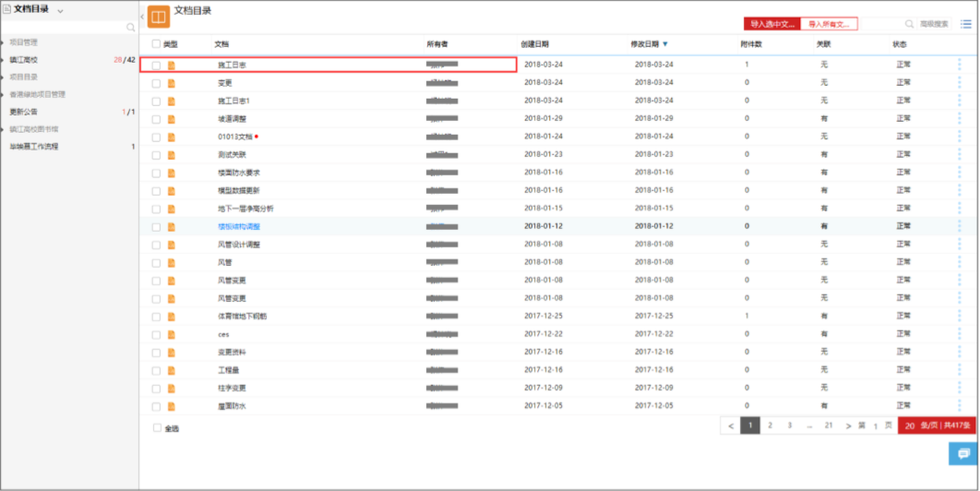Open 高级搜索 advanced search
980x491 pixels.
tap(935, 24)
